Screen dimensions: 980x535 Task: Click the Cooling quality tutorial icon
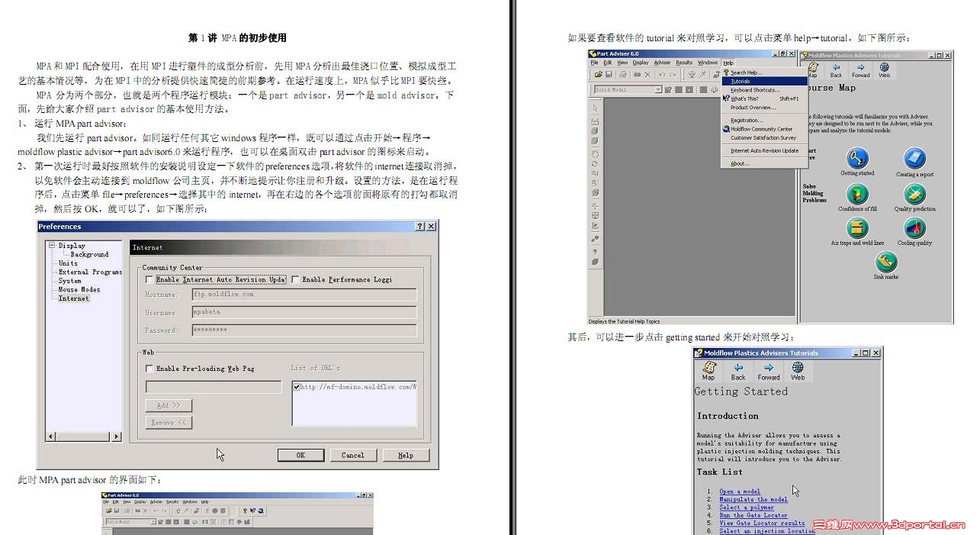(x=914, y=228)
